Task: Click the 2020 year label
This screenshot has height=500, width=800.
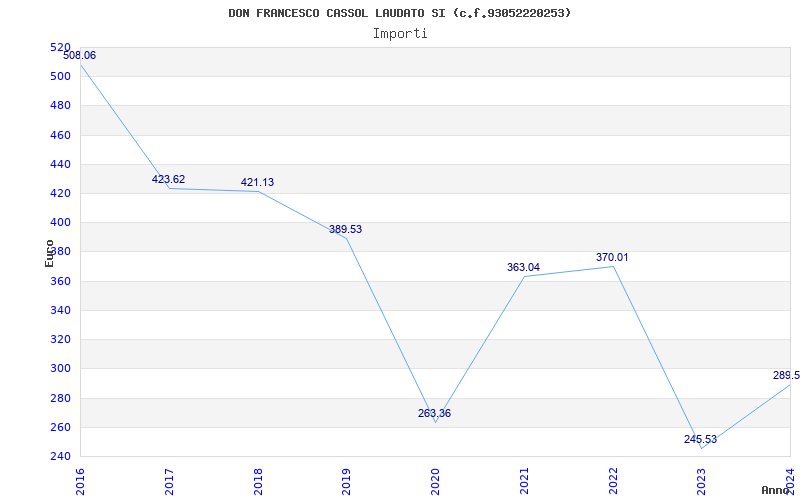Action: 435,482
